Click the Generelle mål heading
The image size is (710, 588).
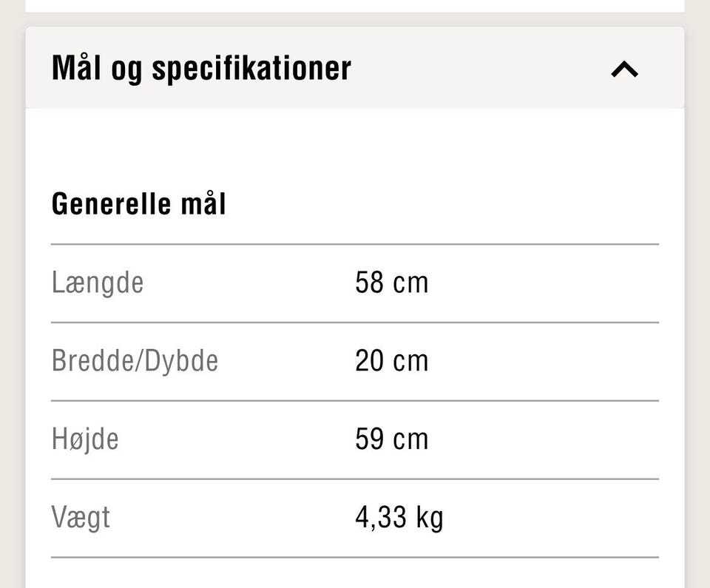click(x=138, y=202)
